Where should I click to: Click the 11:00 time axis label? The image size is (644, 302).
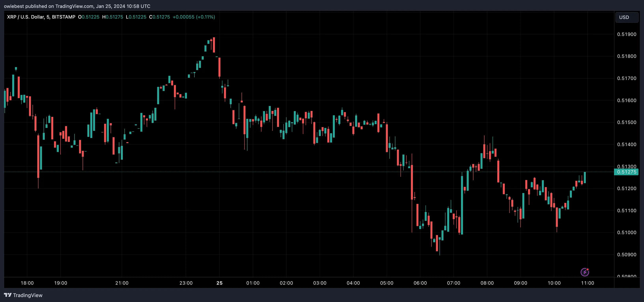(x=587, y=283)
